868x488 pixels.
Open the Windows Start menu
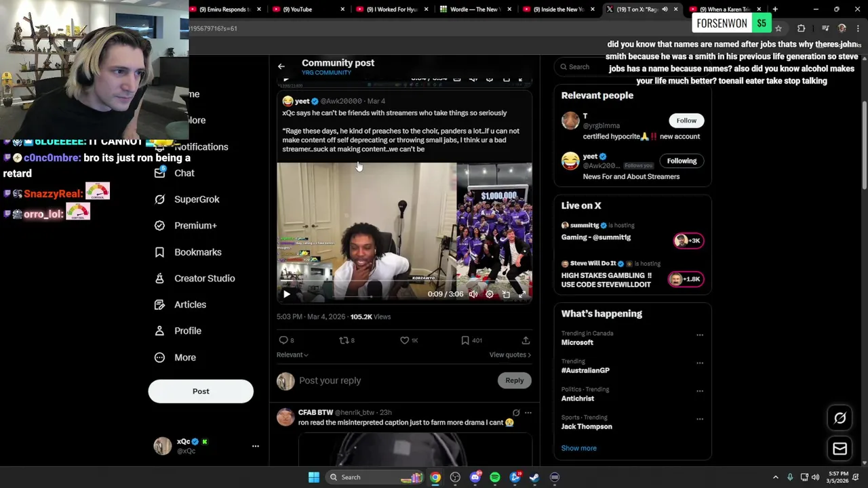pyautogui.click(x=313, y=477)
